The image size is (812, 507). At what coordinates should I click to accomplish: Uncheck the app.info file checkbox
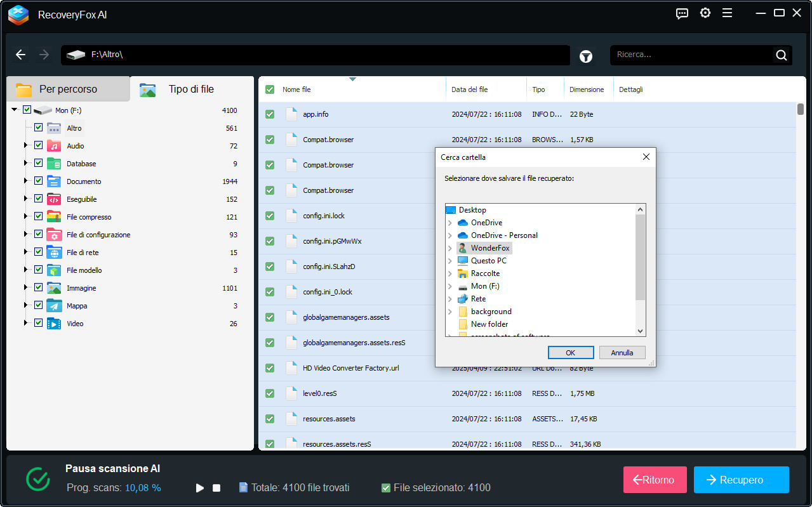tap(270, 114)
